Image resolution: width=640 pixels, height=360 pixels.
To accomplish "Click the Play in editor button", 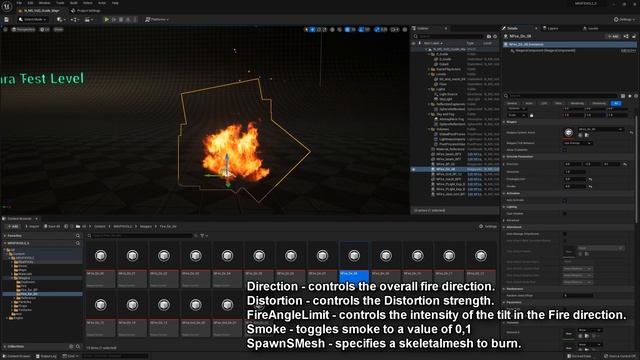I will pyautogui.click(x=107, y=19).
